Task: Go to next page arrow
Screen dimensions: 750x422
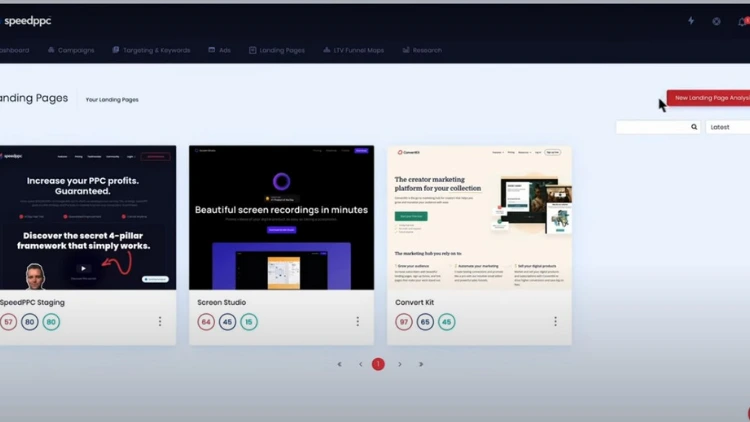Action: click(400, 364)
